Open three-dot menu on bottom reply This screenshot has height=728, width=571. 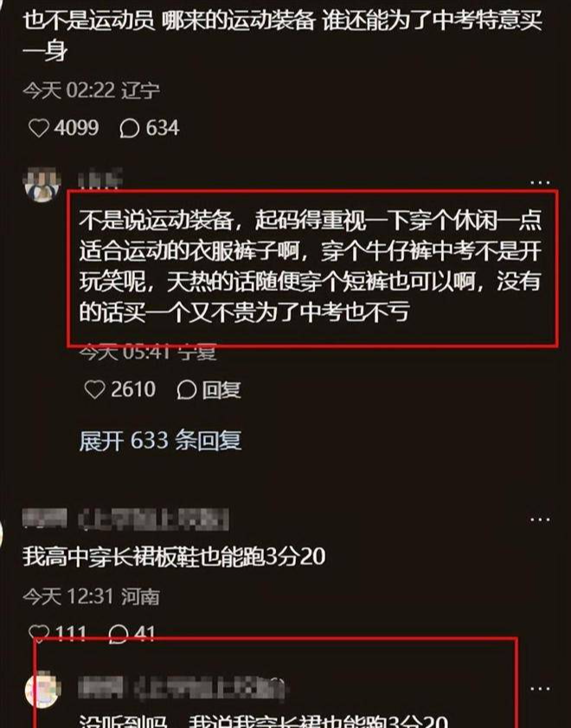540,688
